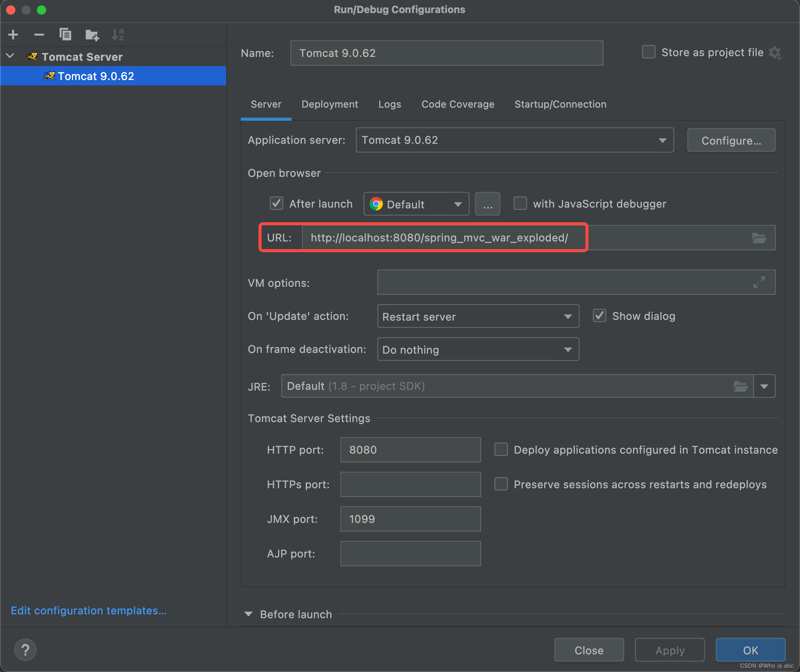This screenshot has width=800, height=672.
Task: Click the create new folder icon
Action: pos(92,35)
